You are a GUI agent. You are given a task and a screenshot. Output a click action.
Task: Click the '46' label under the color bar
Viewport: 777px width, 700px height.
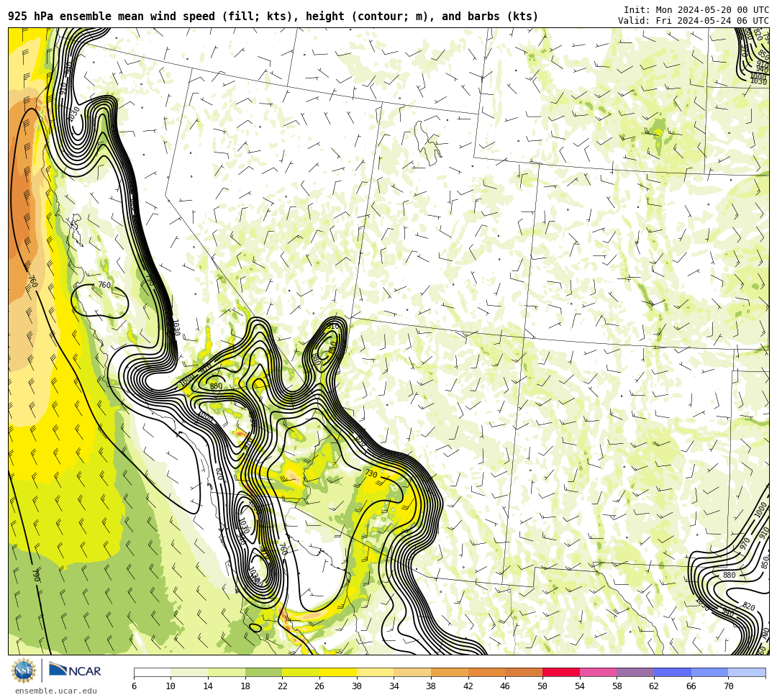(x=506, y=686)
